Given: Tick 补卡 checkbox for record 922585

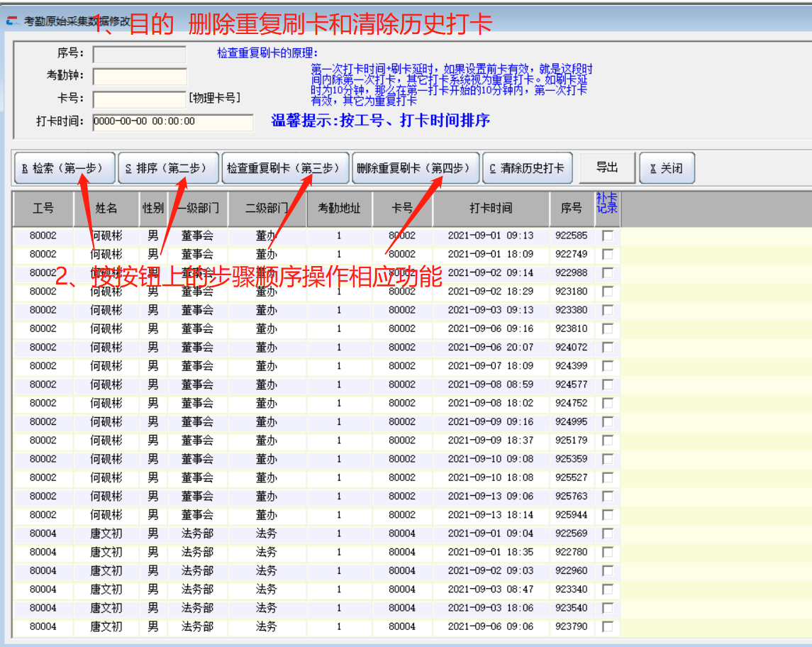Looking at the screenshot, I should (607, 236).
